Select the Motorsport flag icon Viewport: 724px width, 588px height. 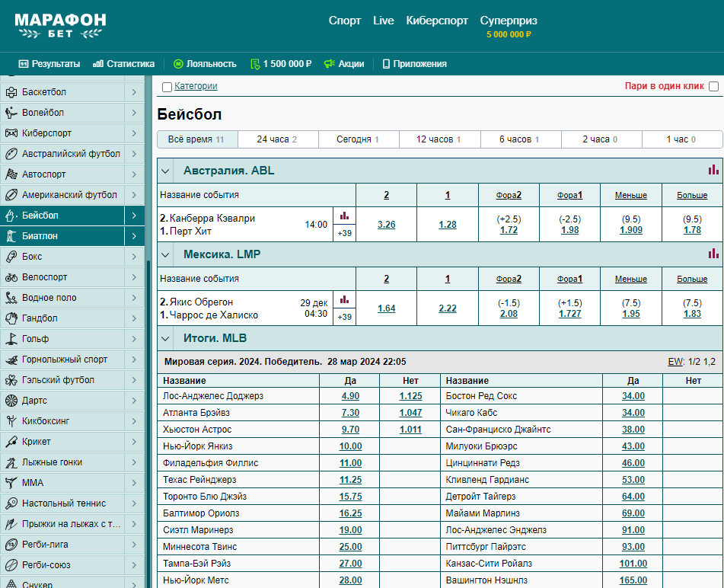tap(11, 174)
